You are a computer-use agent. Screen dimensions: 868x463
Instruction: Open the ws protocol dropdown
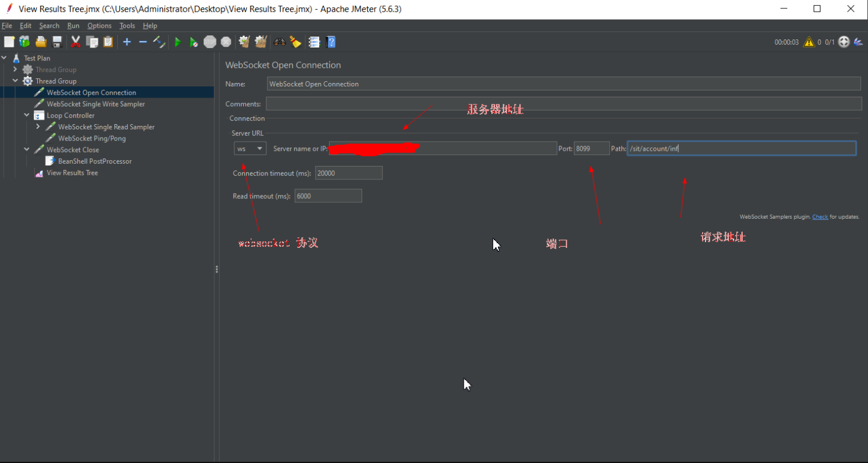coord(250,149)
